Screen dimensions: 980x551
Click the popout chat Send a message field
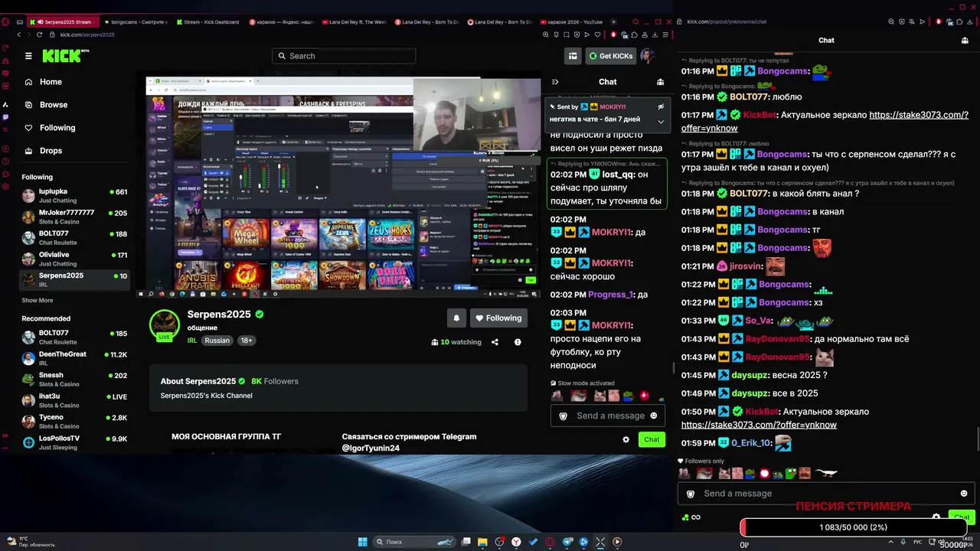click(827, 494)
